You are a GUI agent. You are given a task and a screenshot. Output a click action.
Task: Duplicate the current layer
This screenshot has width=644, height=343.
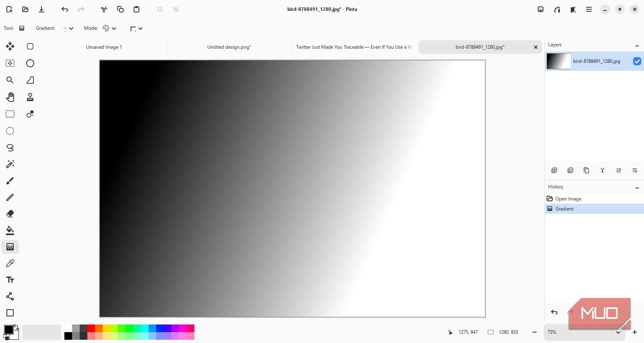[586, 170]
